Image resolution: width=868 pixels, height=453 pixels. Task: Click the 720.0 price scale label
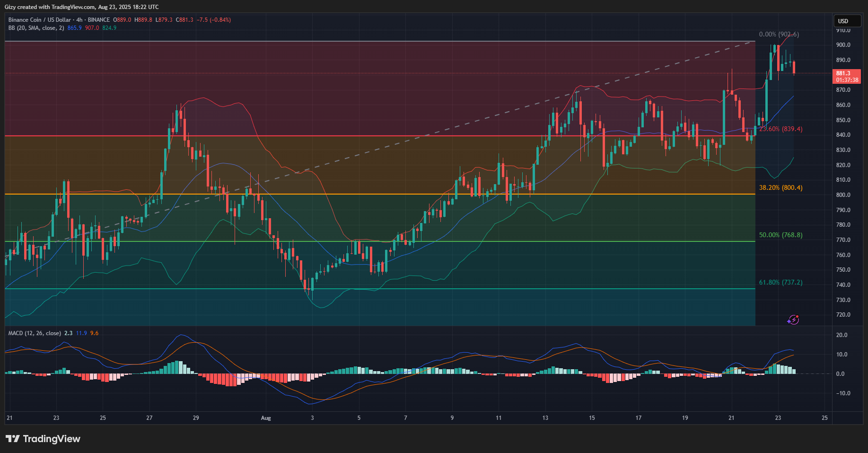point(843,315)
